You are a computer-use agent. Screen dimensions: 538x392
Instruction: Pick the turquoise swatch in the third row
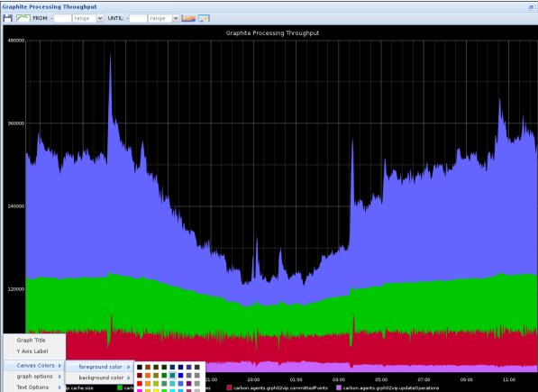pos(173,383)
